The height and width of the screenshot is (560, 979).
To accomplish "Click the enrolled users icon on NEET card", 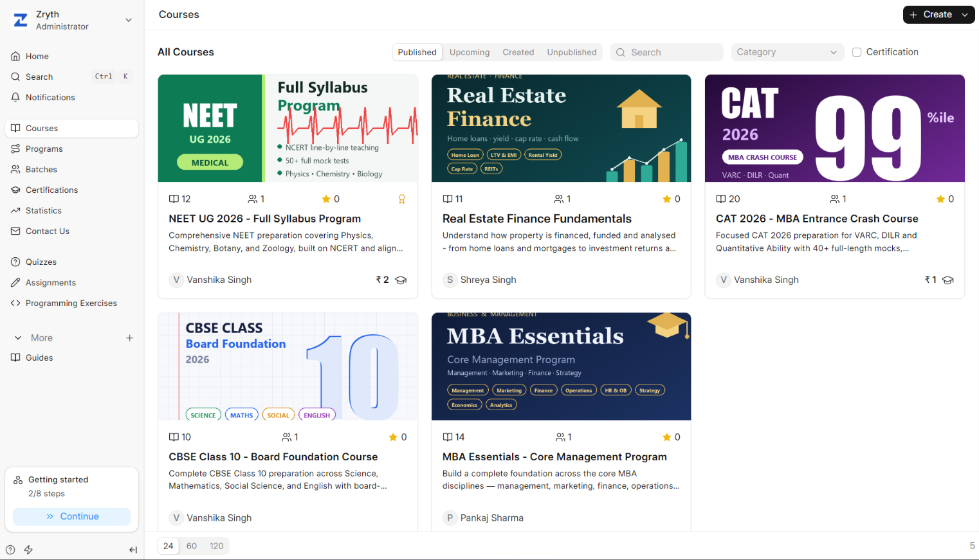I will [x=253, y=199].
